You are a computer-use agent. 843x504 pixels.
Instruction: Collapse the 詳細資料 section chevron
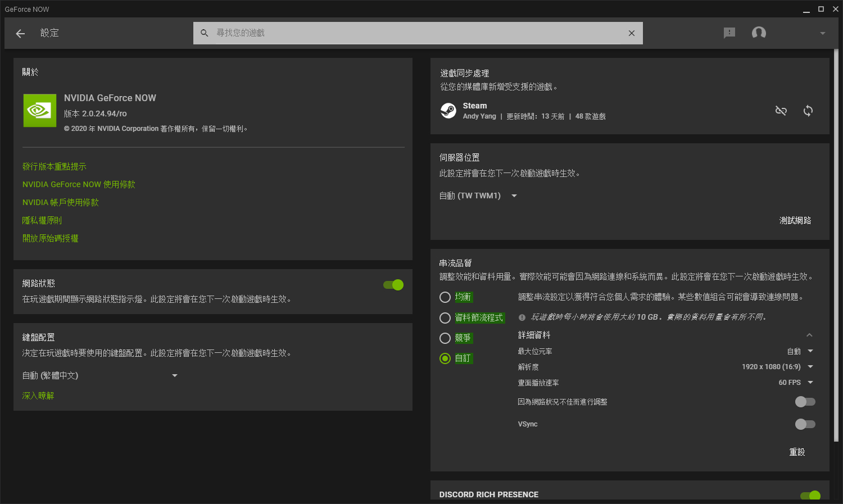click(810, 335)
